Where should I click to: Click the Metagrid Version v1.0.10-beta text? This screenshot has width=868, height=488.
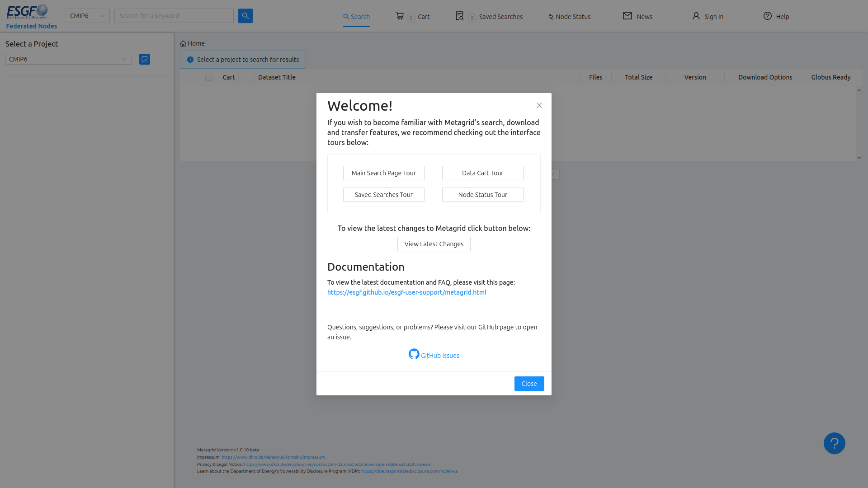tap(228, 450)
